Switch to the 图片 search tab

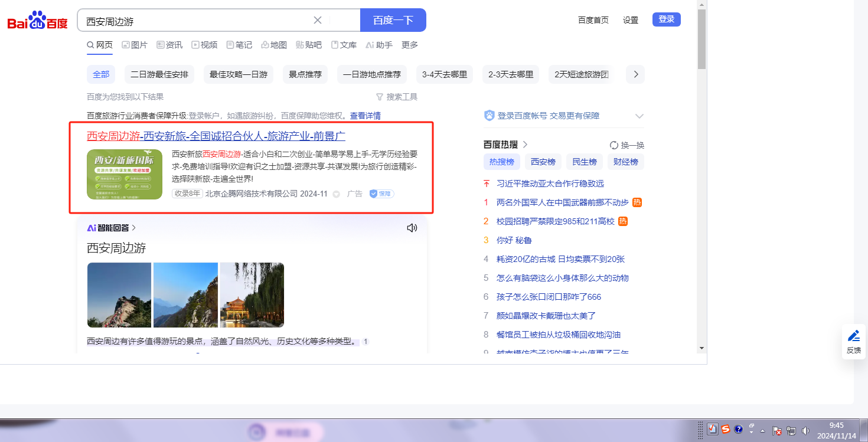tap(135, 45)
